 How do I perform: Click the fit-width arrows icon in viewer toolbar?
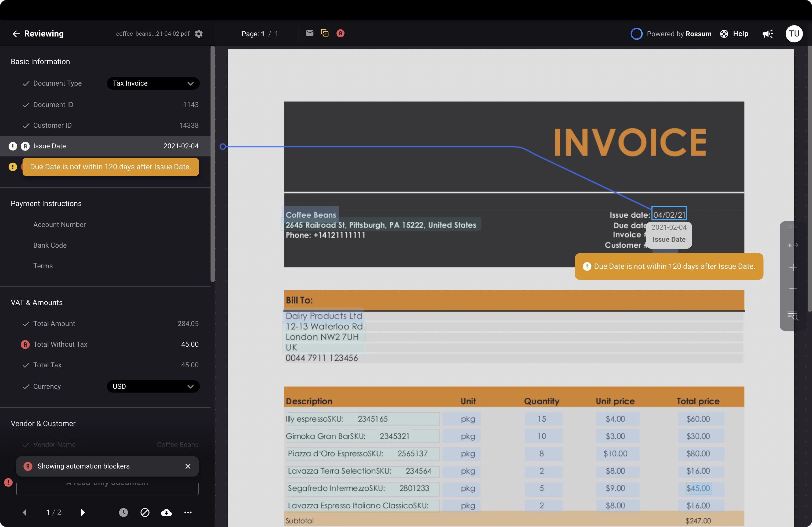793,245
